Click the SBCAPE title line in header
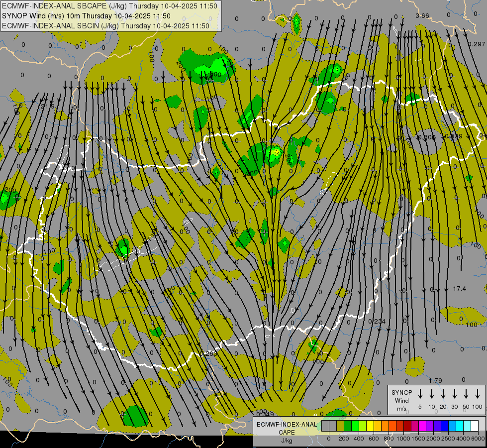 [109, 6]
